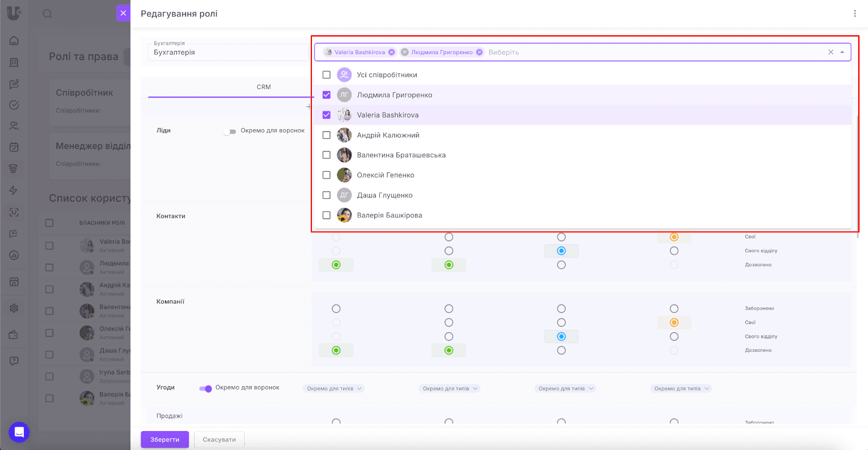Image resolution: width=868 pixels, height=450 pixels.
Task: Clear all selected employees with X icon
Action: pos(831,52)
